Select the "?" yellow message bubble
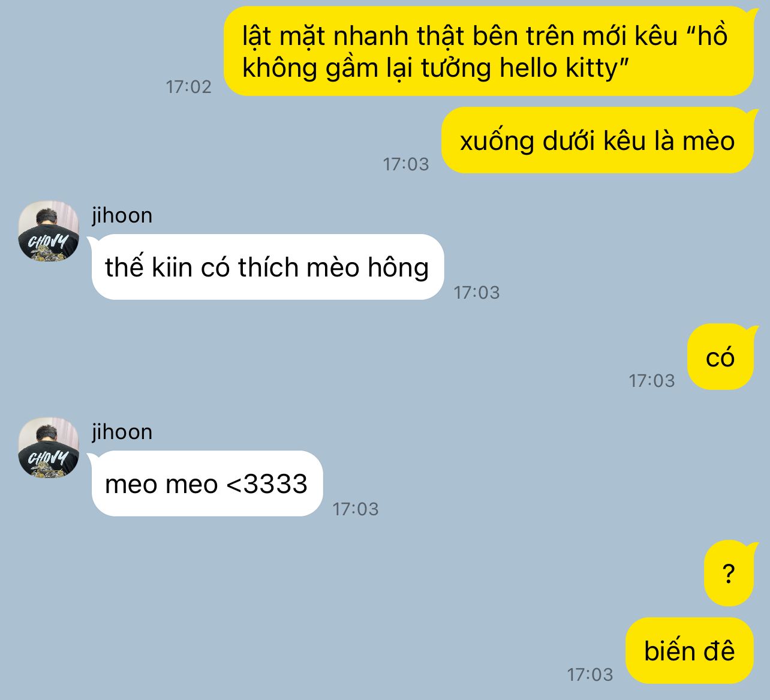The image size is (770, 700). click(x=729, y=573)
